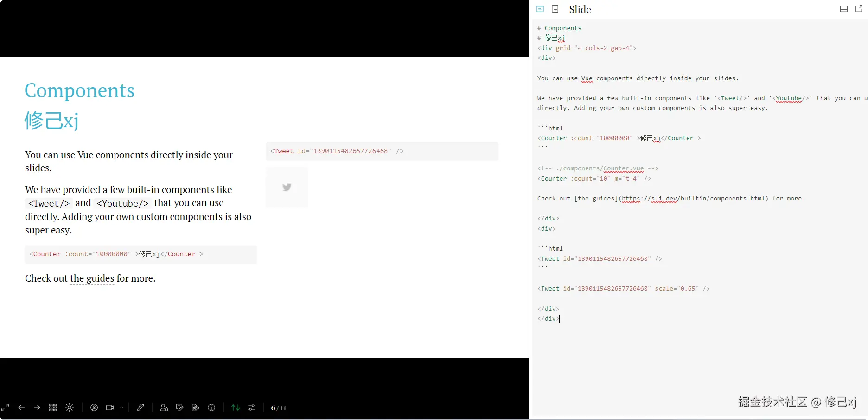Dock the editor to the bottom
This screenshot has height=420, width=868.
click(x=844, y=9)
